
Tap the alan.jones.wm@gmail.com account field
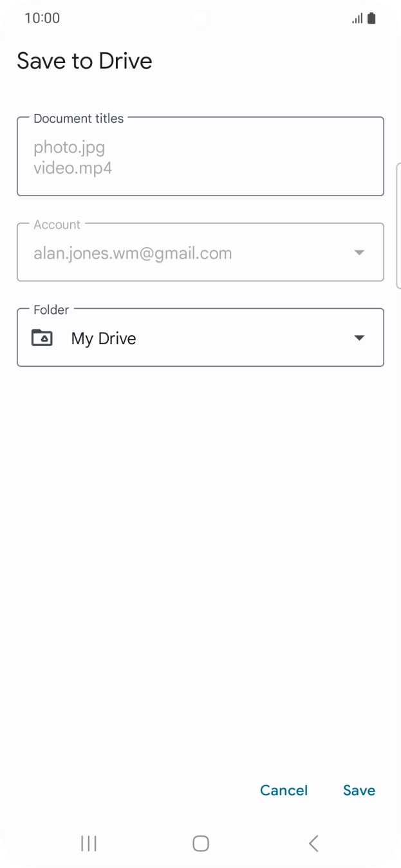tap(200, 252)
